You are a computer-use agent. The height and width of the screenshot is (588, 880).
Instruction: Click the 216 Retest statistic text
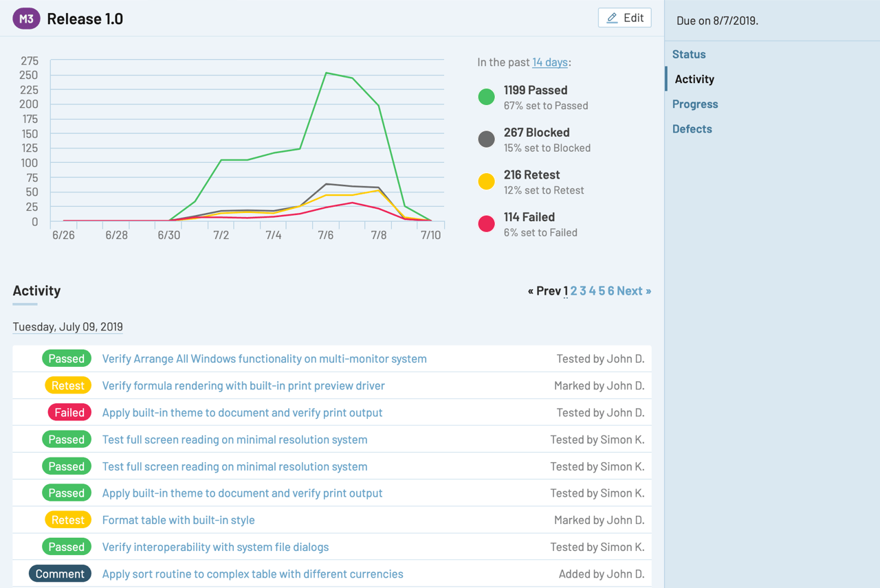532,174
